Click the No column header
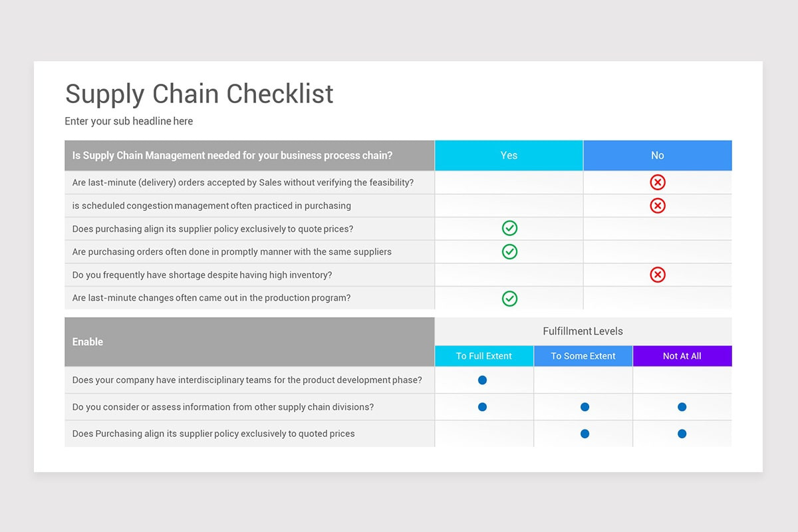The image size is (798, 532). pyautogui.click(x=658, y=156)
